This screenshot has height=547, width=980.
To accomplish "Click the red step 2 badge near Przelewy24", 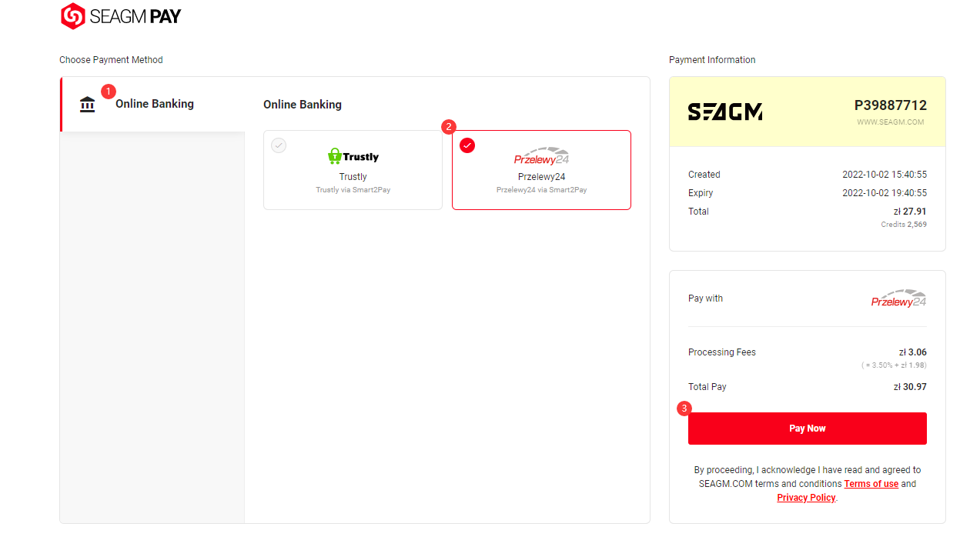I will pyautogui.click(x=449, y=127).
